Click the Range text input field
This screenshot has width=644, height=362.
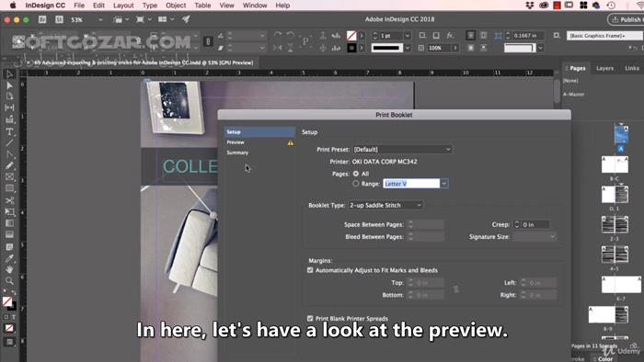pos(411,184)
